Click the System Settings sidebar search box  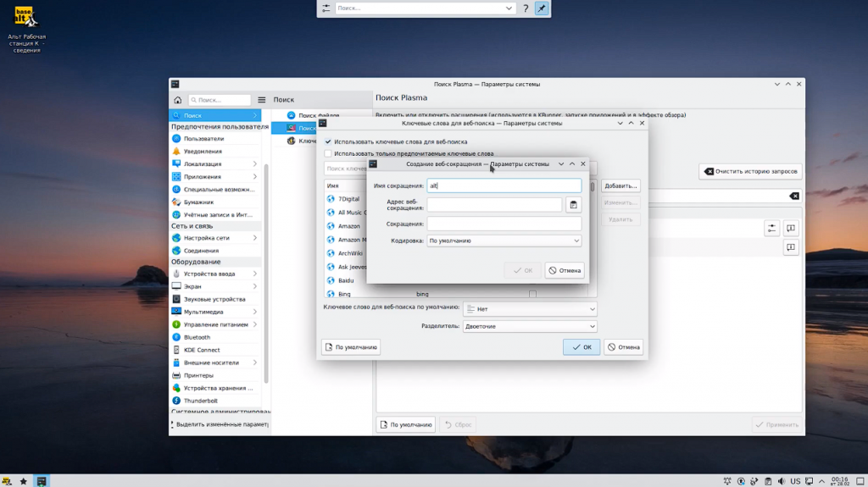click(x=220, y=100)
